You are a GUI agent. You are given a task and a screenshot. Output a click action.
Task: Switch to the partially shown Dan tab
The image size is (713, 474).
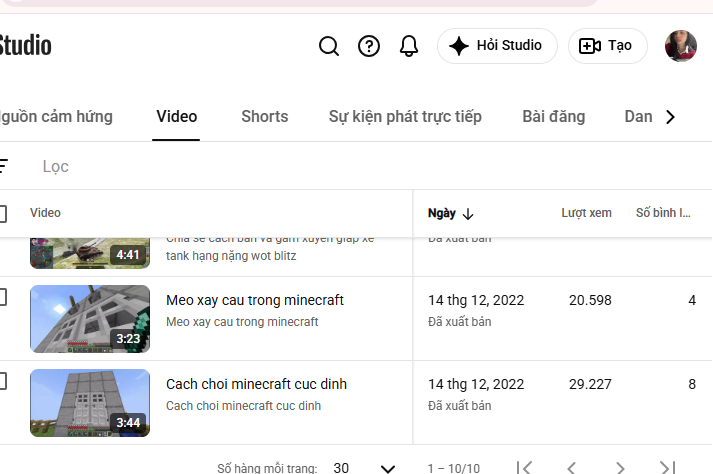(x=638, y=116)
